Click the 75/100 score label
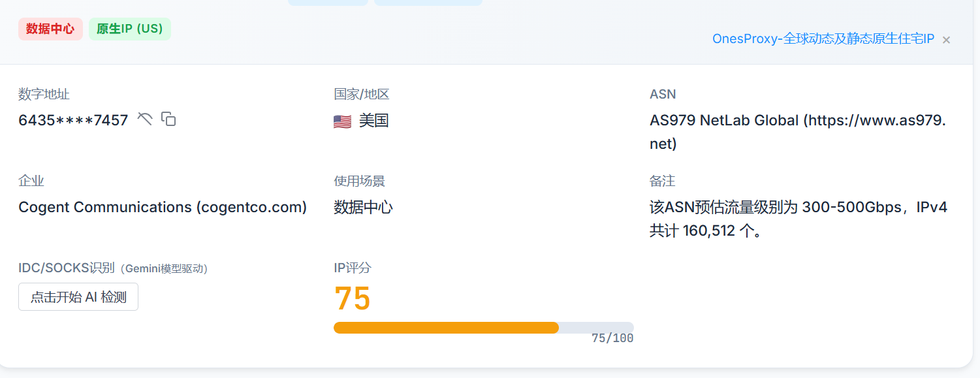980x378 pixels. pyautogui.click(x=612, y=338)
